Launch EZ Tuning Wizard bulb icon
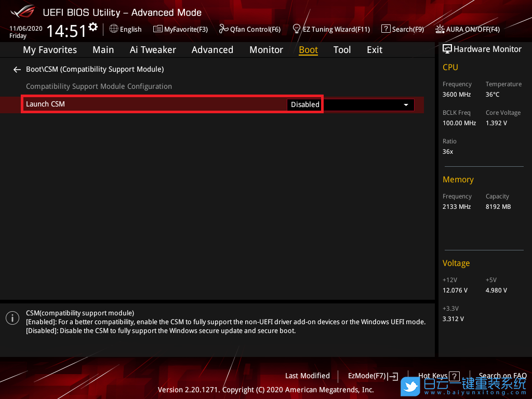Screen dimensions: 532x399 (297, 29)
